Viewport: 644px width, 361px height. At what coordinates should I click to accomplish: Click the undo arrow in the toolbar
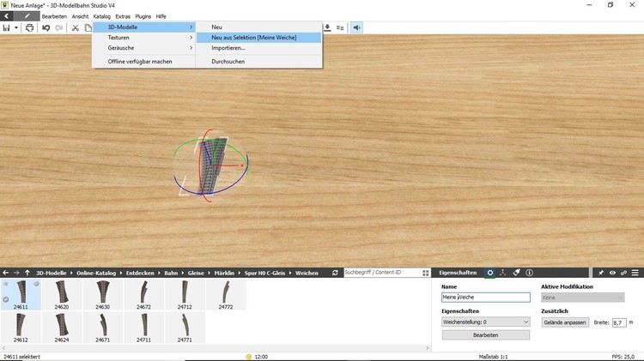coord(46,27)
